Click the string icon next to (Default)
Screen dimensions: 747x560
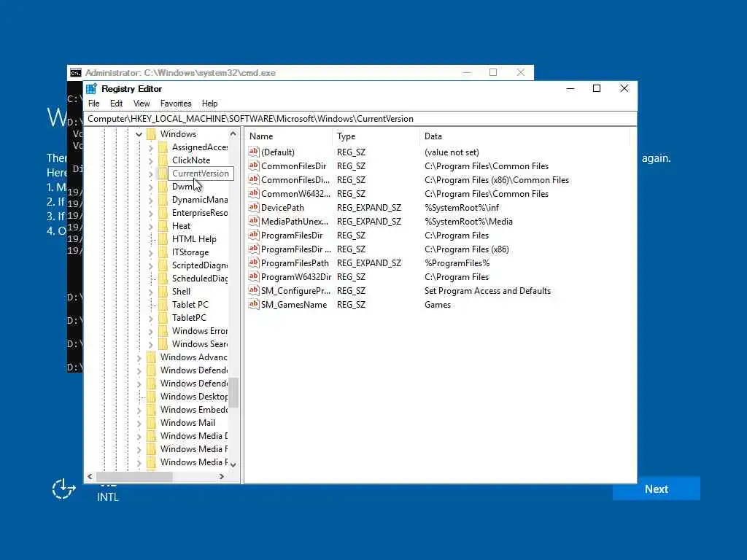point(253,152)
